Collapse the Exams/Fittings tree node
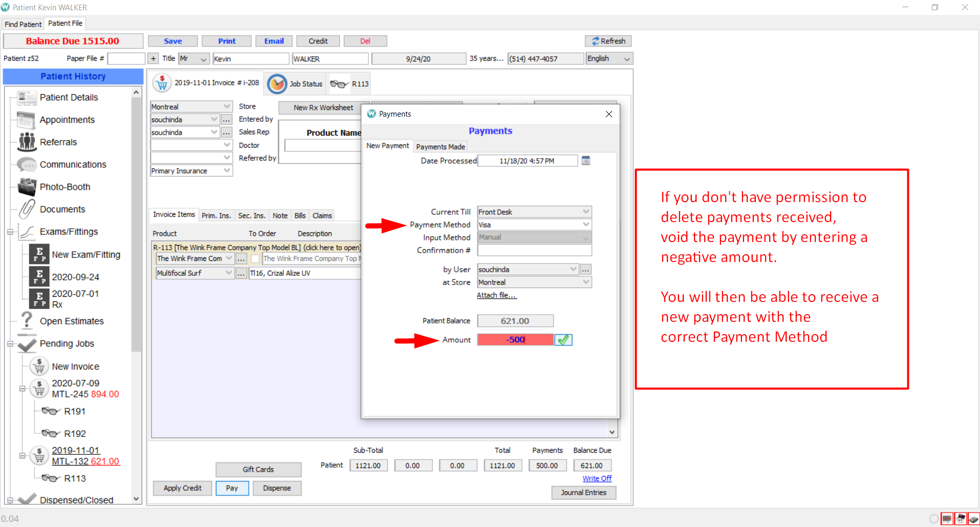 click(10, 232)
